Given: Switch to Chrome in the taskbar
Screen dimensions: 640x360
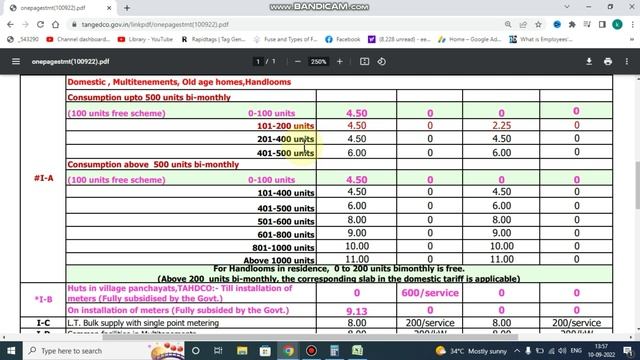Looking at the screenshot, I should (288, 351).
